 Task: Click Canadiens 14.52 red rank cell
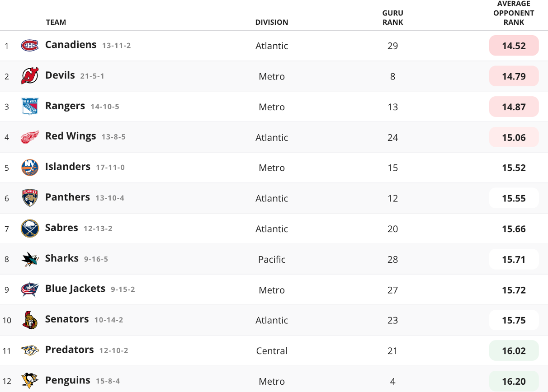(514, 46)
